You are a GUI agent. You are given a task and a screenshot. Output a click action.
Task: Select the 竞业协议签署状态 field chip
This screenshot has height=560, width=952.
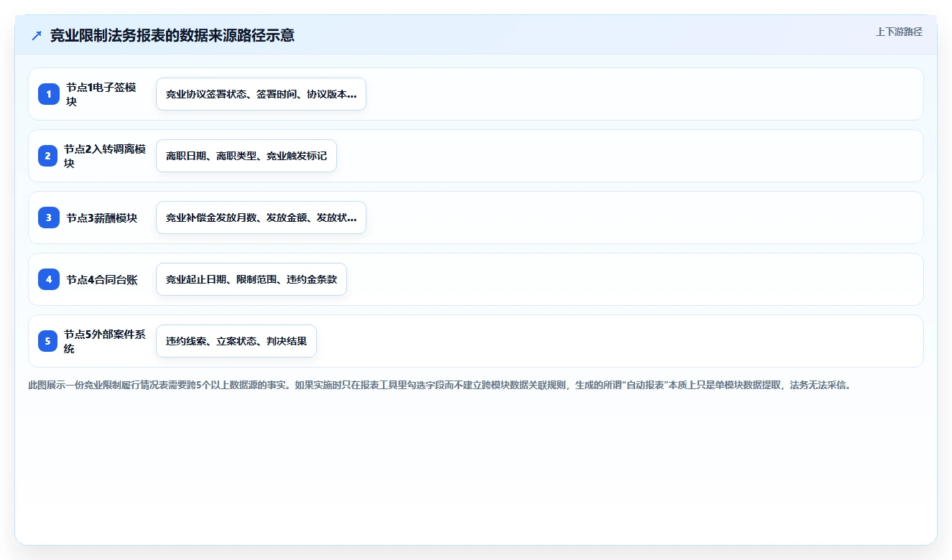[261, 94]
